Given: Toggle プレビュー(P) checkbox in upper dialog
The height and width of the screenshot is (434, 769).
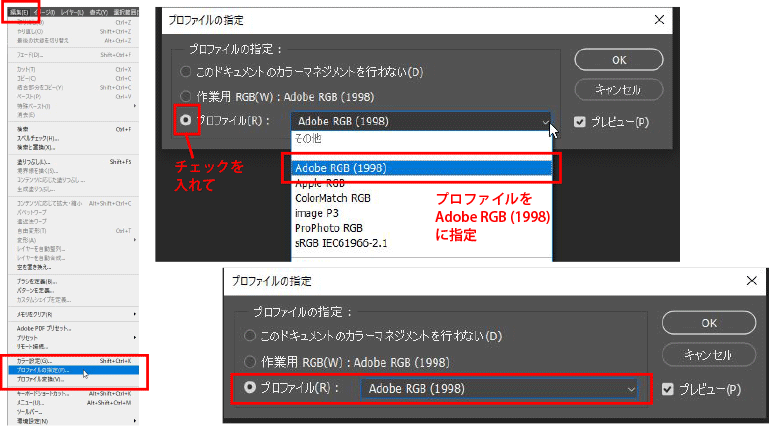Looking at the screenshot, I should pos(580,122).
